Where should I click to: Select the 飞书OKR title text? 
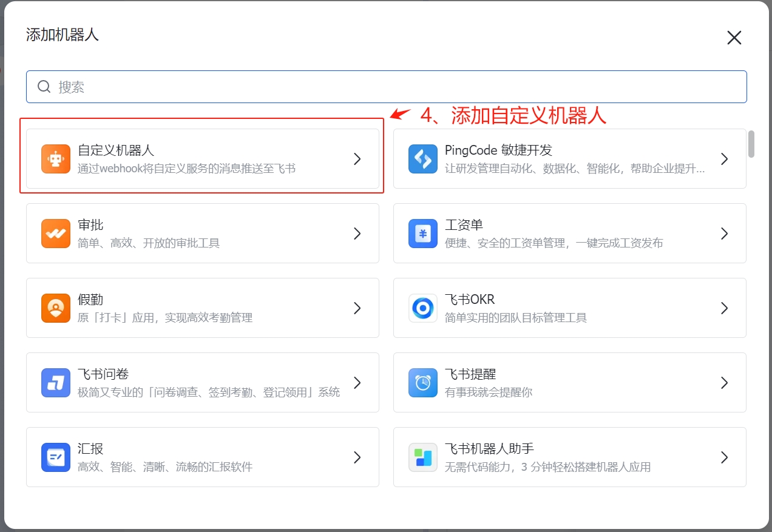point(470,300)
